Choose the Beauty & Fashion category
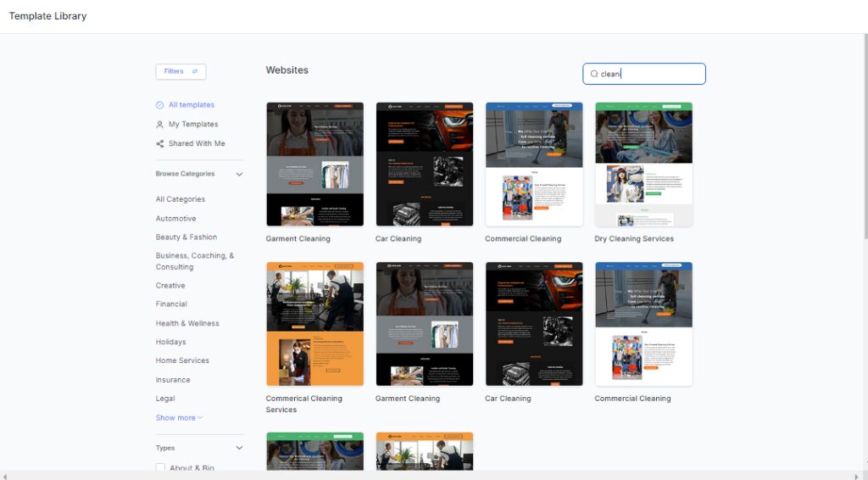 186,237
